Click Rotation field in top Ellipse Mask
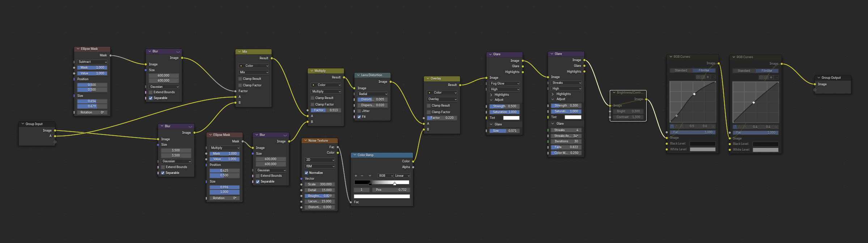The image size is (868, 243). 92,112
